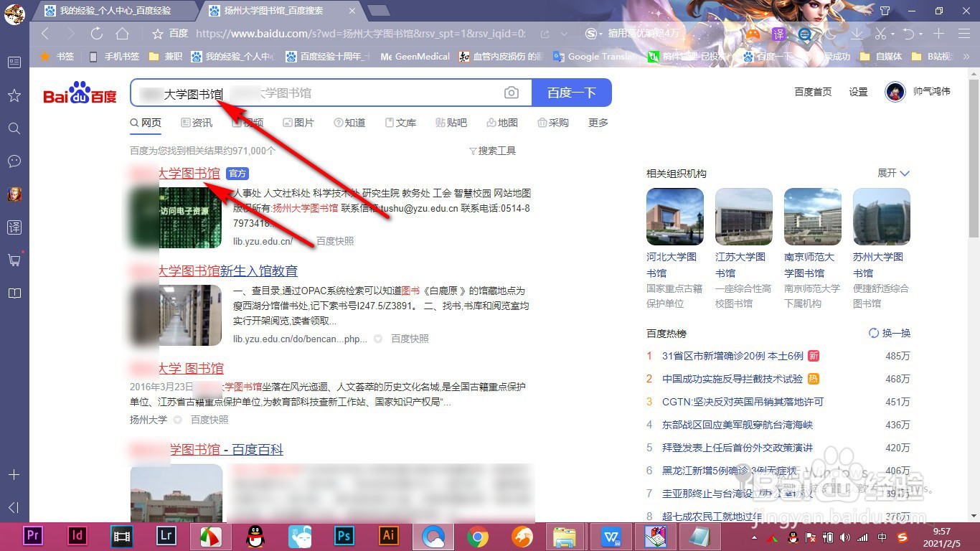Screen dimensions: 980x551
Task: Expand 相关组织机构 with the 展开 arrow
Action: pos(894,173)
